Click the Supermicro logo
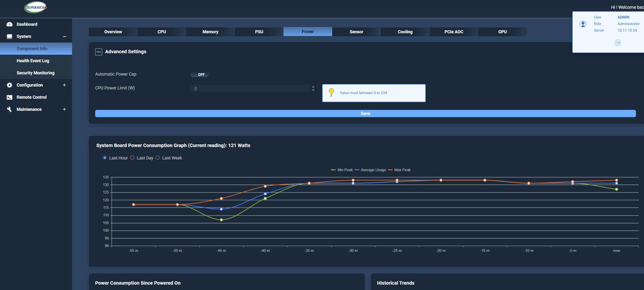Viewport: 644px width, 290px height. [x=35, y=8]
